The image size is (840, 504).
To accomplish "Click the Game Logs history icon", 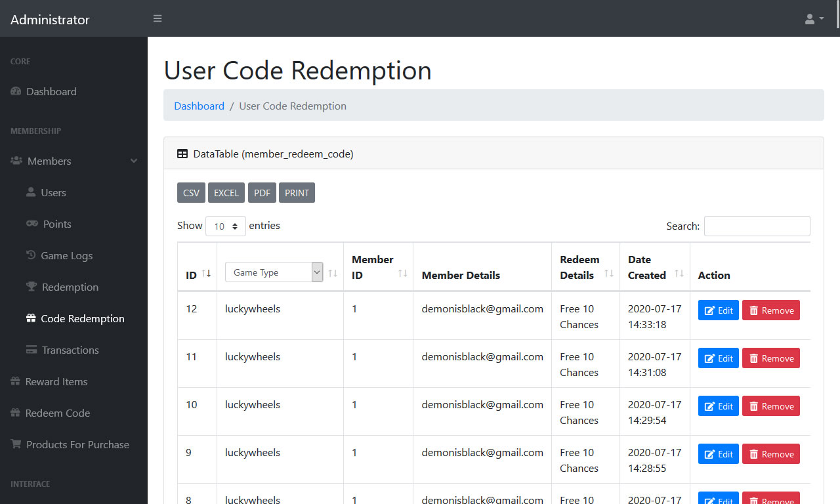I will point(30,255).
